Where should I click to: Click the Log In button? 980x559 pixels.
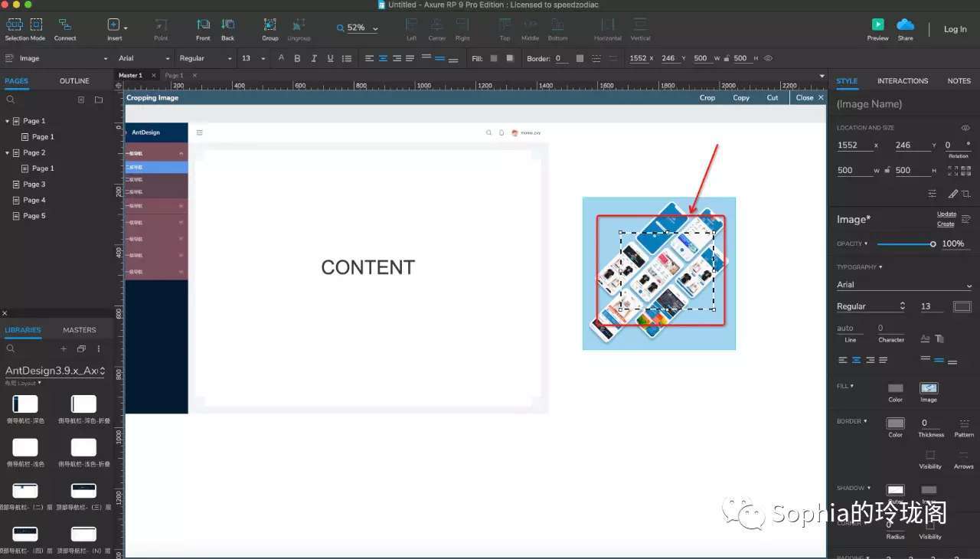tap(955, 29)
